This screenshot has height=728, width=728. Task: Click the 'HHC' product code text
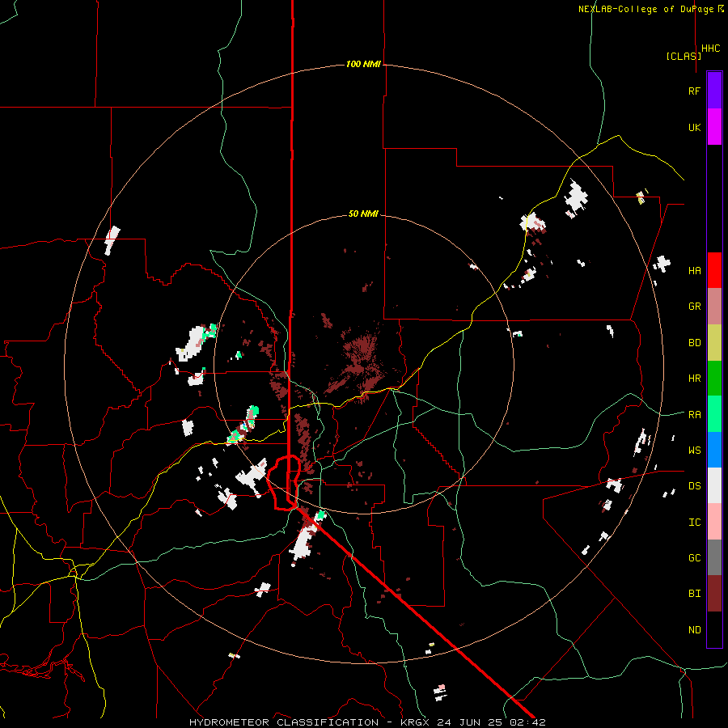(710, 49)
